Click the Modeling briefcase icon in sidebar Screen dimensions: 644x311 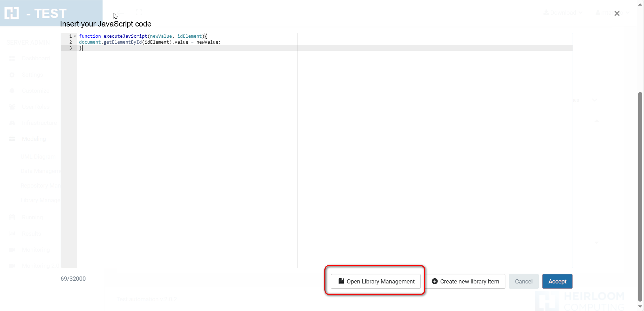[12, 139]
